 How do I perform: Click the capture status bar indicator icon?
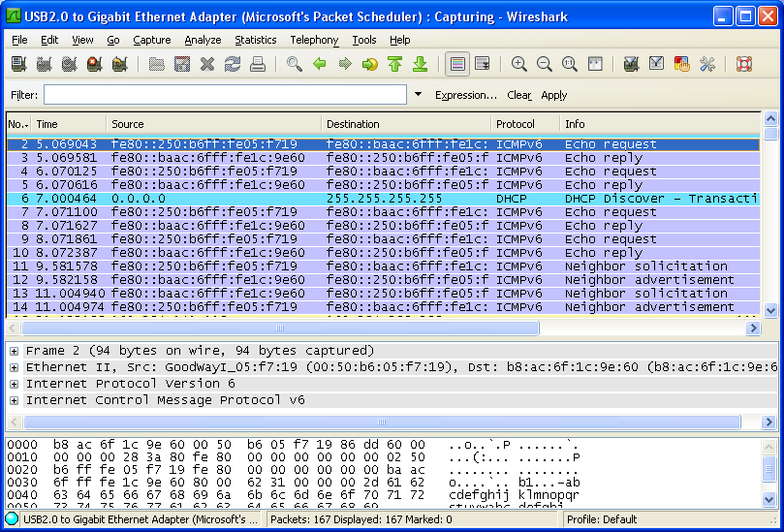12,519
